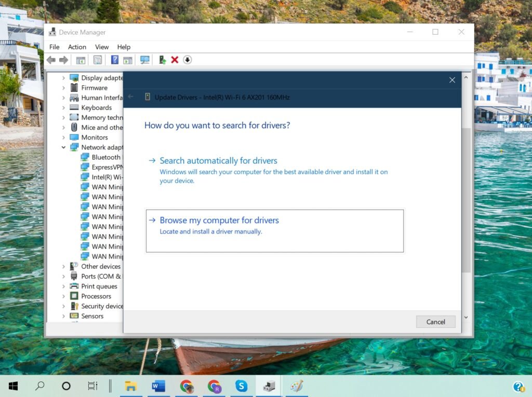Open File Explorer from taskbar
Viewport: 532px width, 397px height.
131,386
